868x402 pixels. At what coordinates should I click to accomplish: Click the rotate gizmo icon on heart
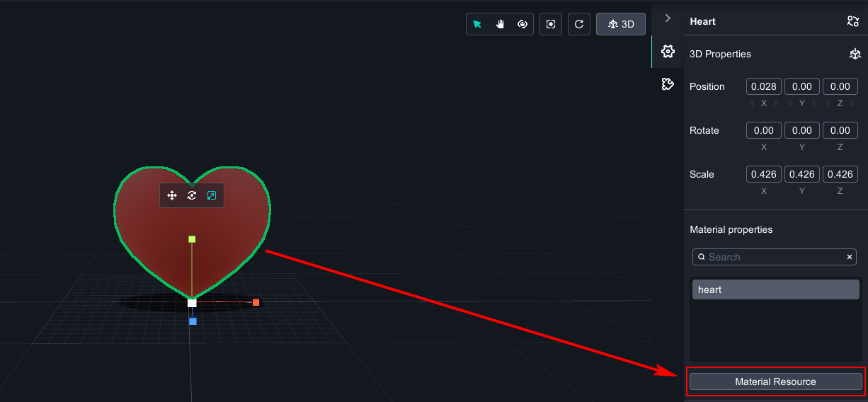pyautogui.click(x=192, y=195)
